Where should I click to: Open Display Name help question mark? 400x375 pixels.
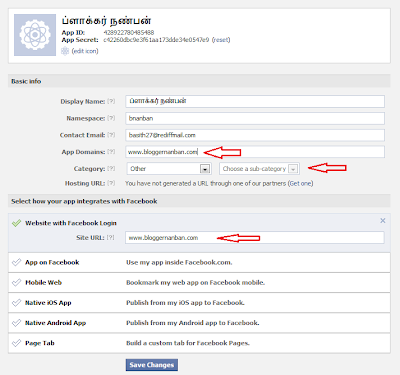pos(111,101)
